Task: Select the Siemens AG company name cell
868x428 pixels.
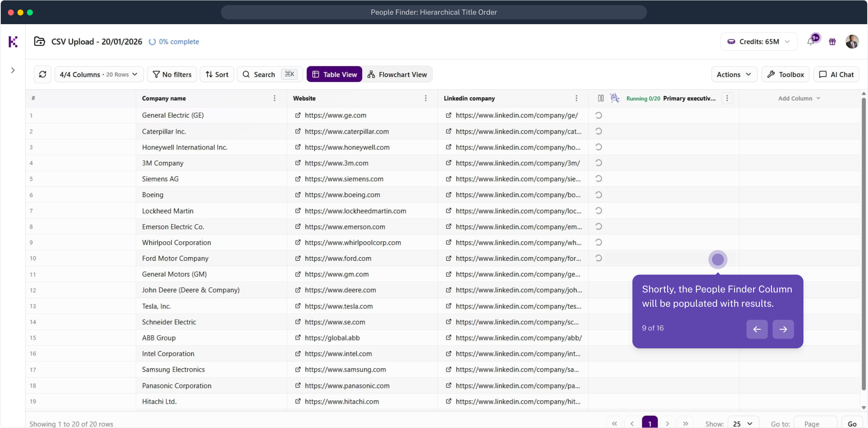Action: click(x=211, y=179)
